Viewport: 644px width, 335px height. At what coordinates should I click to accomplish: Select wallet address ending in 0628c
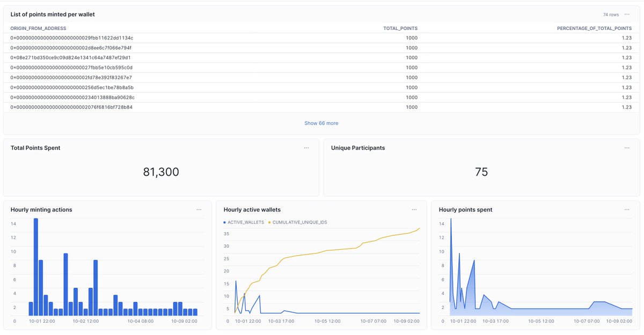click(x=72, y=97)
